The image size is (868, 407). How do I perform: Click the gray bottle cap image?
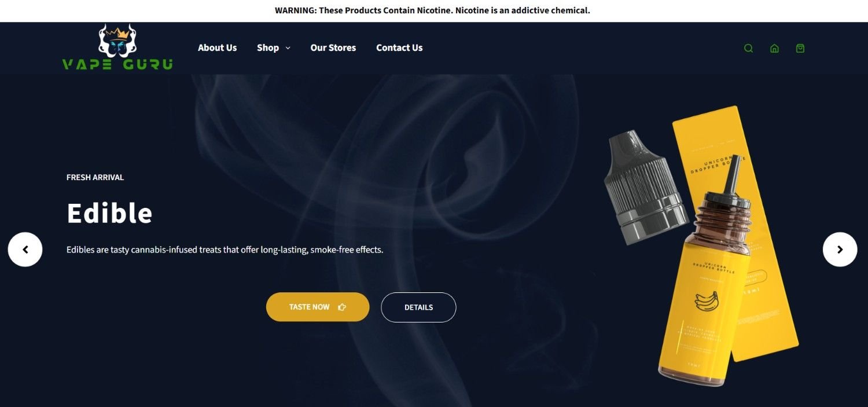pos(643,186)
